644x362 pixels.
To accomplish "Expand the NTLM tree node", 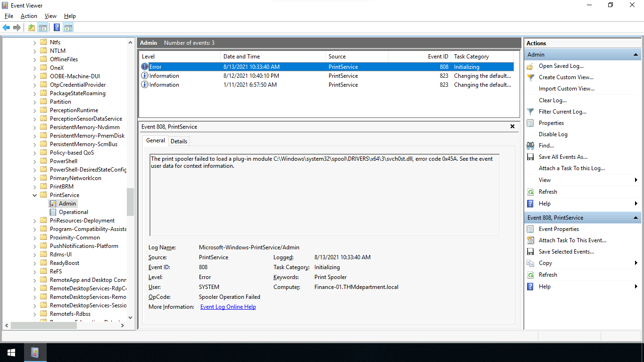I will (x=34, y=51).
